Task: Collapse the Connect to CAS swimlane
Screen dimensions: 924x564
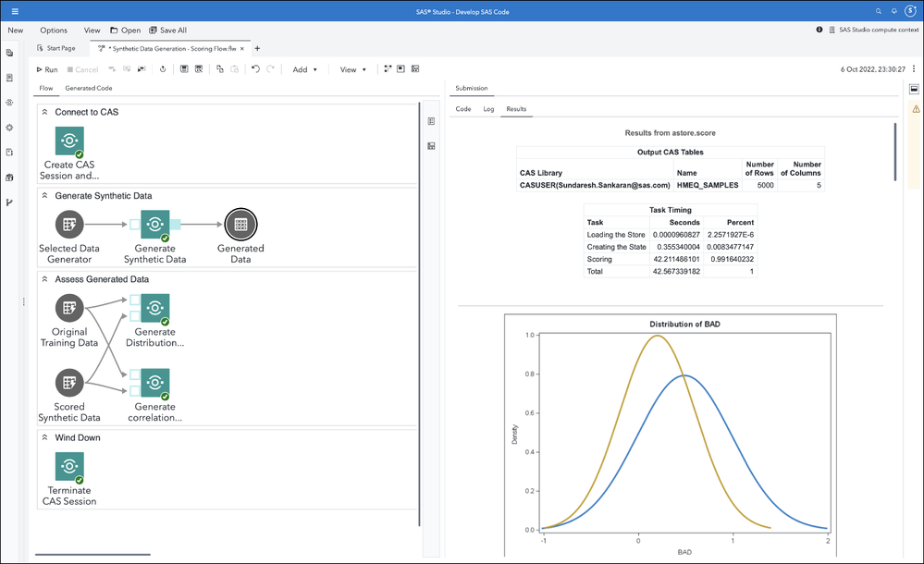Action: coord(44,112)
